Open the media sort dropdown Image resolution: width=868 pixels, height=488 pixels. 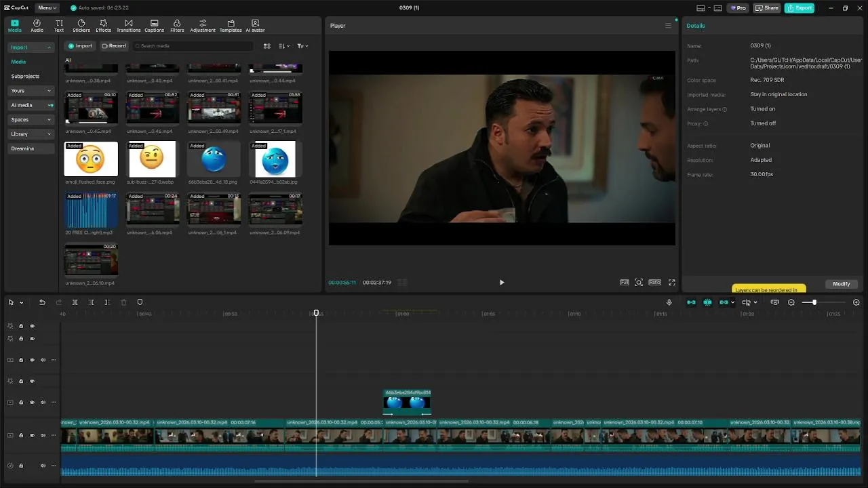coord(284,46)
